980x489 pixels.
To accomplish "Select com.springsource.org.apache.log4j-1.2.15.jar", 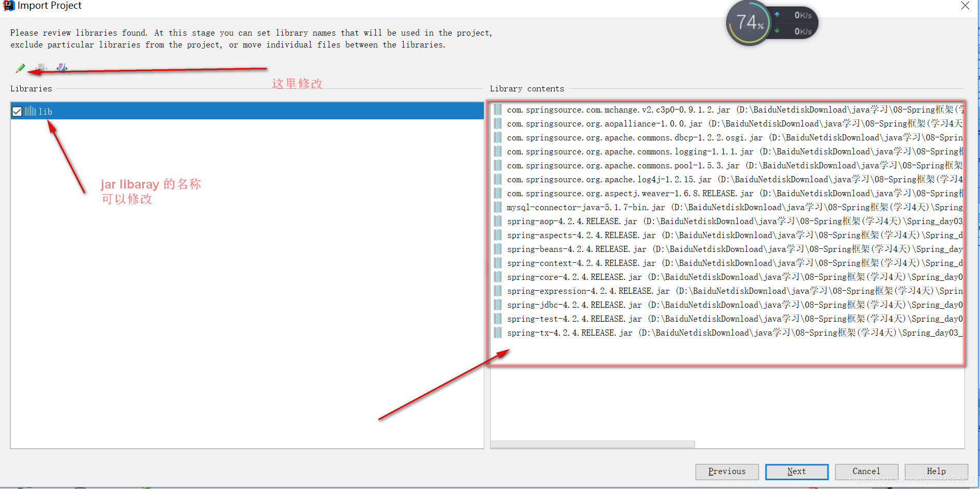I will (727, 179).
